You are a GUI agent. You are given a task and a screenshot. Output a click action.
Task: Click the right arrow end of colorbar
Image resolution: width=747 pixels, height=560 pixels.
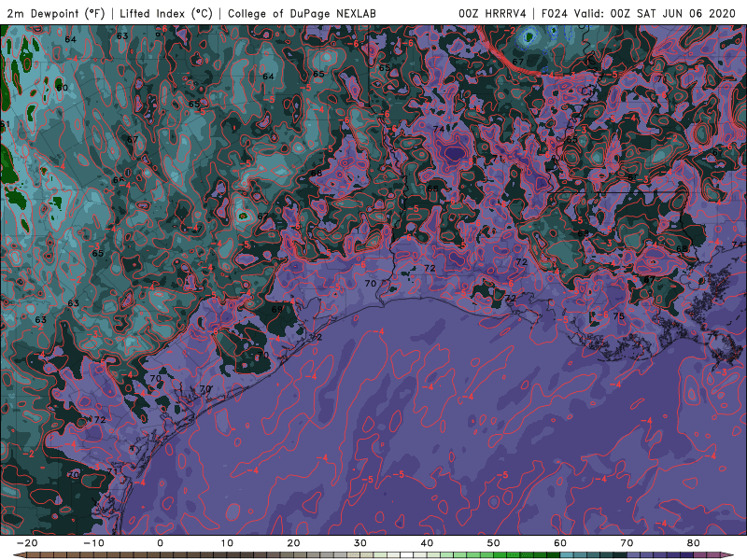pos(727,555)
